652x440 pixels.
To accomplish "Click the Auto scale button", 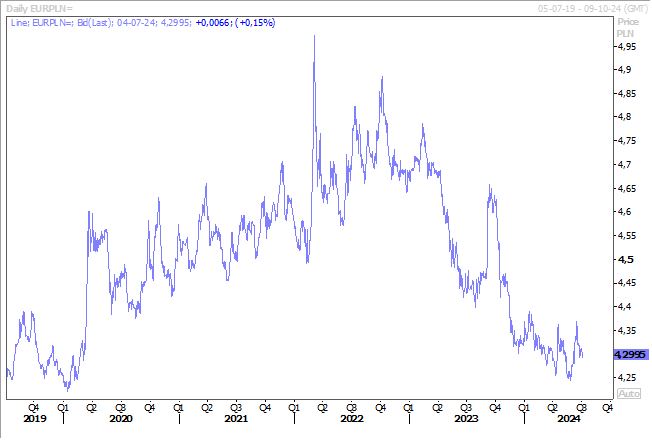I will (x=629, y=394).
